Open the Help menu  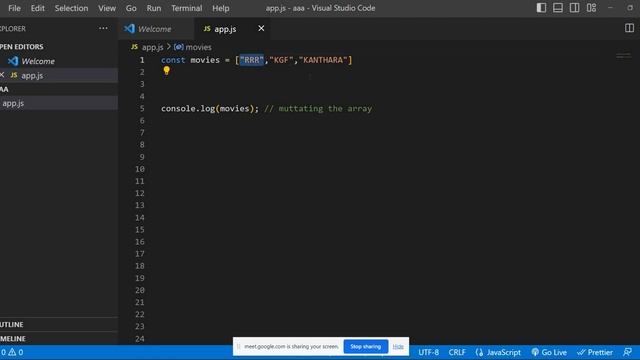click(221, 8)
